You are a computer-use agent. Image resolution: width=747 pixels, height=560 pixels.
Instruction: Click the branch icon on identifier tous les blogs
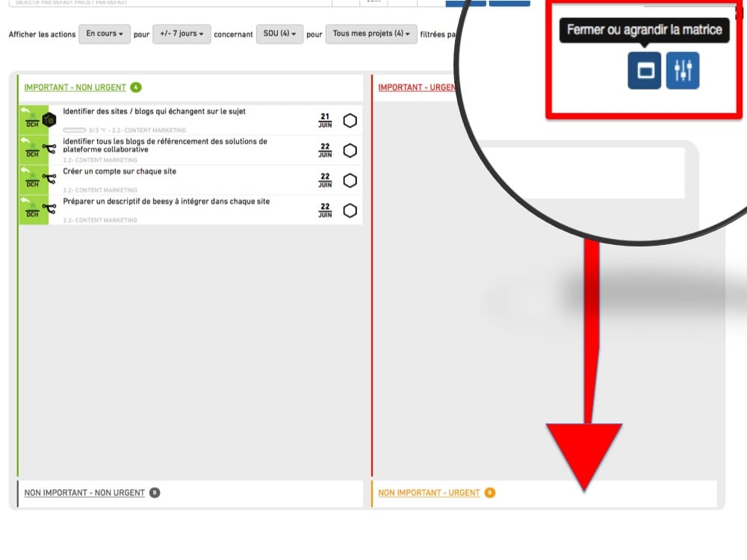point(49,149)
